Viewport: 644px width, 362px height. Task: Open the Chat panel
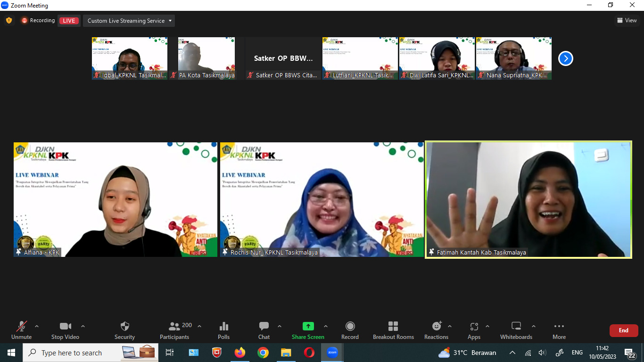(264, 330)
